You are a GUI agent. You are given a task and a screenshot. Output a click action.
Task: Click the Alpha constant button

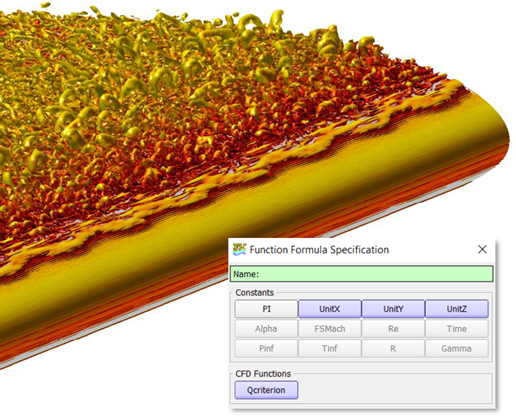[x=266, y=329]
